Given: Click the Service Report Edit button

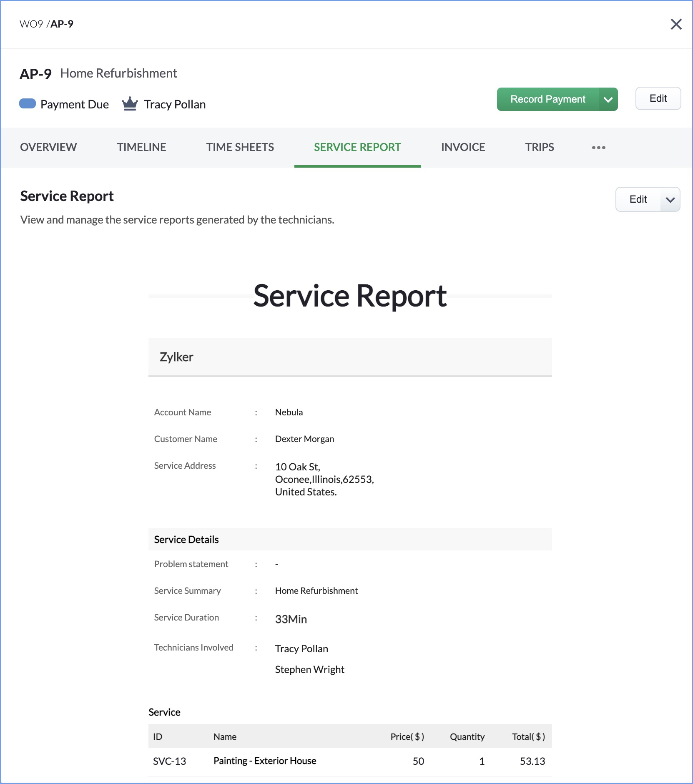Looking at the screenshot, I should [x=638, y=200].
